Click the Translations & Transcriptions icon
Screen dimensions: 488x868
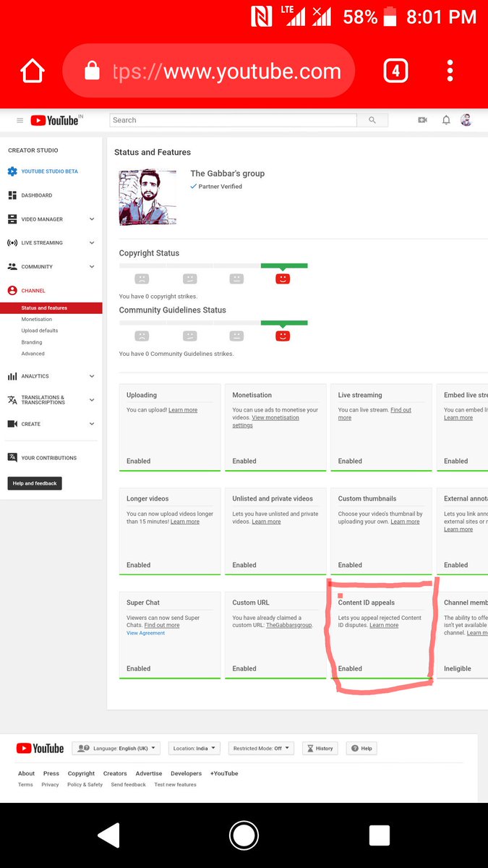click(x=12, y=400)
